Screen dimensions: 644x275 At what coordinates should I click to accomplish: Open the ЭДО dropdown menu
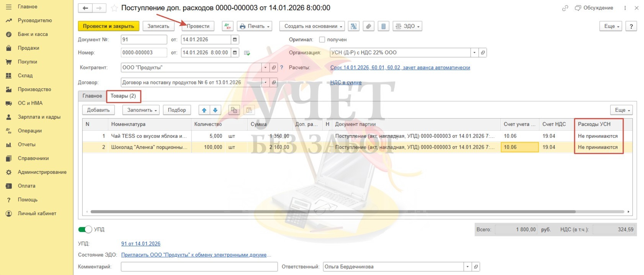408,26
